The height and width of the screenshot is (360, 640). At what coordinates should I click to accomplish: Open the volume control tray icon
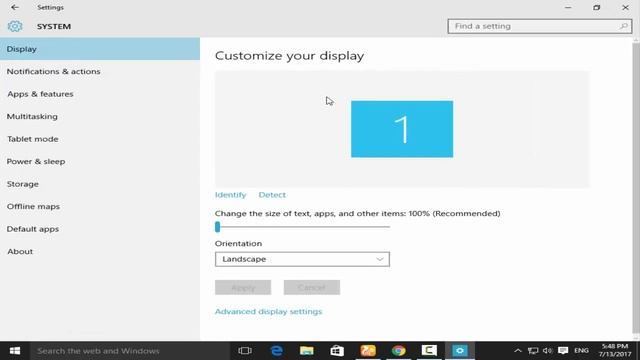[547, 351]
